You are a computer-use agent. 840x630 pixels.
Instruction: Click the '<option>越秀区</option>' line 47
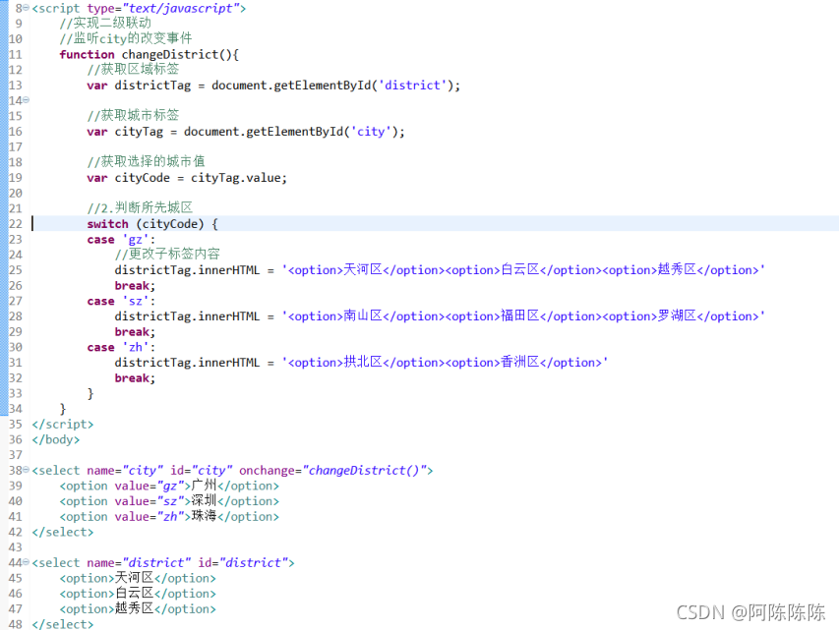(x=138, y=609)
